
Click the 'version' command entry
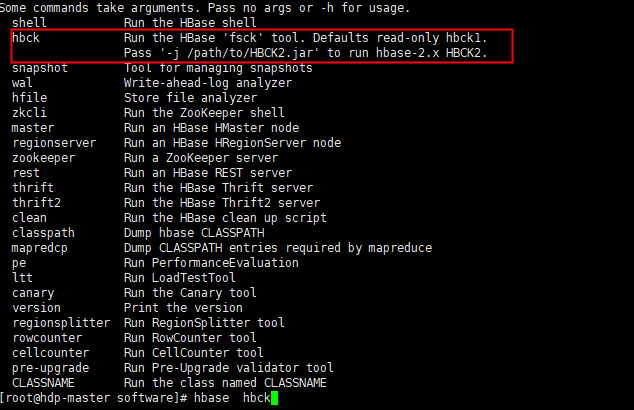click(36, 308)
